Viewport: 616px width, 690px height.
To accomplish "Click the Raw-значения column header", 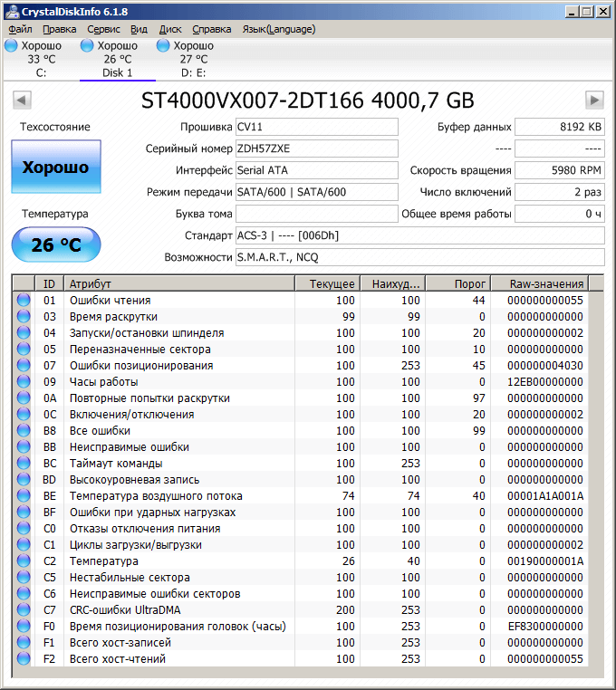I will [x=544, y=283].
